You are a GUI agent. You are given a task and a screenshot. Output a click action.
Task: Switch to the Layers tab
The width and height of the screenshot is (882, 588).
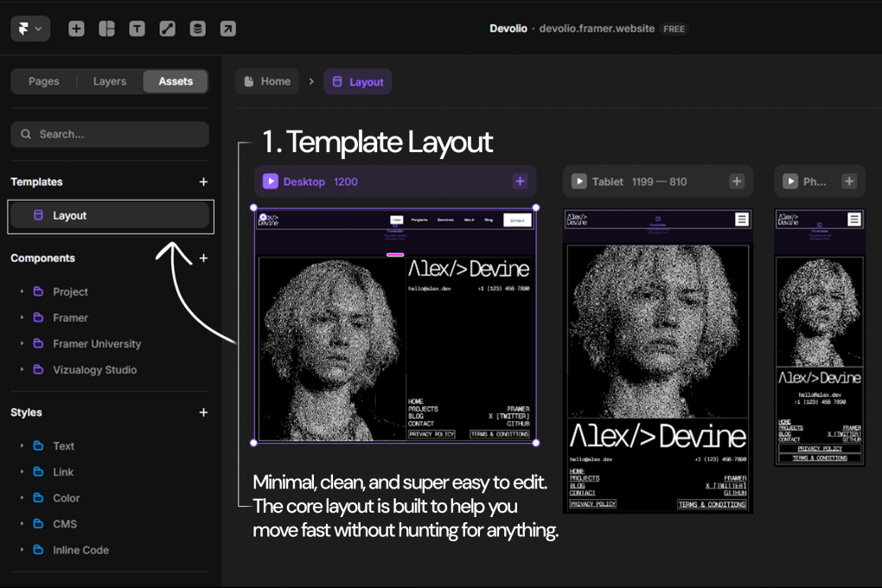(110, 81)
